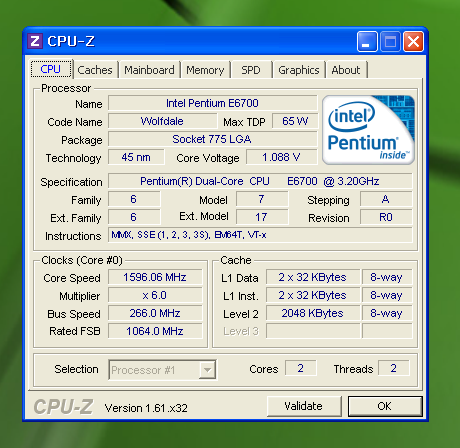Open the About tab
The width and height of the screenshot is (460, 448).
click(x=346, y=70)
